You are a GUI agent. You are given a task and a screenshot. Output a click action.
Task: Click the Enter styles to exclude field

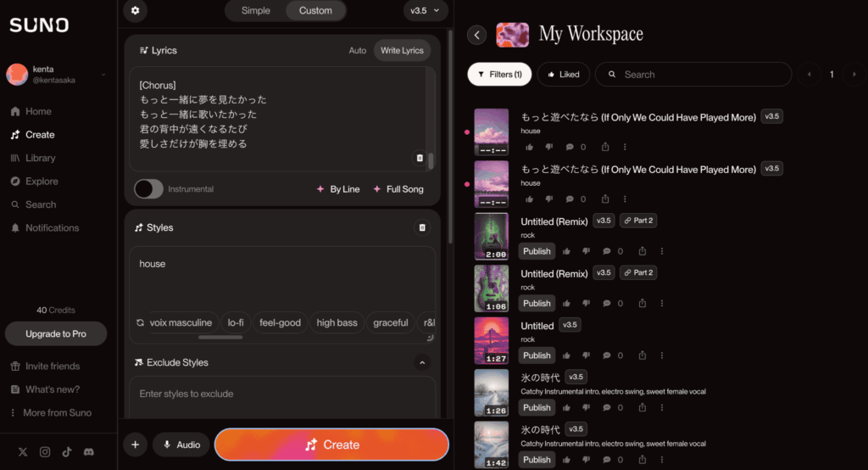[x=282, y=397]
